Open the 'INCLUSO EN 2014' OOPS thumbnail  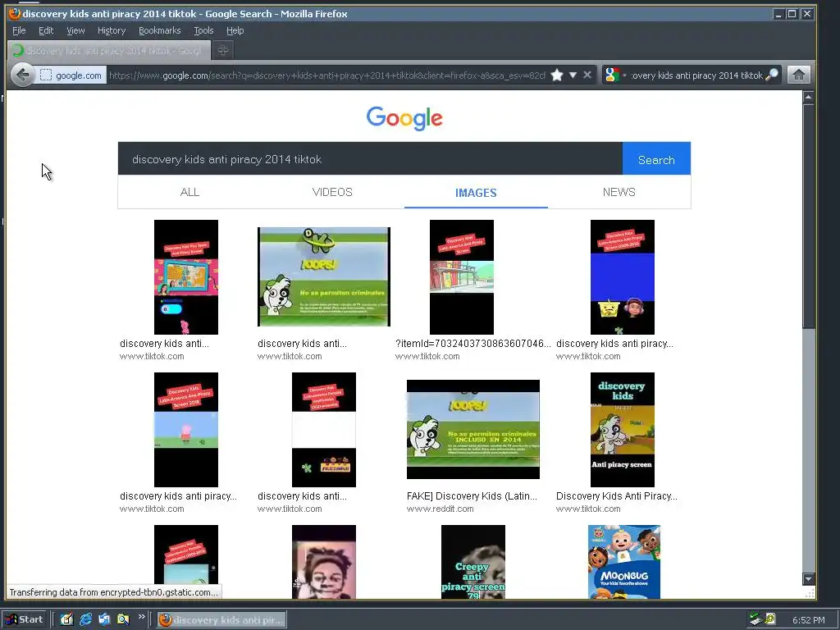pyautogui.click(x=473, y=429)
